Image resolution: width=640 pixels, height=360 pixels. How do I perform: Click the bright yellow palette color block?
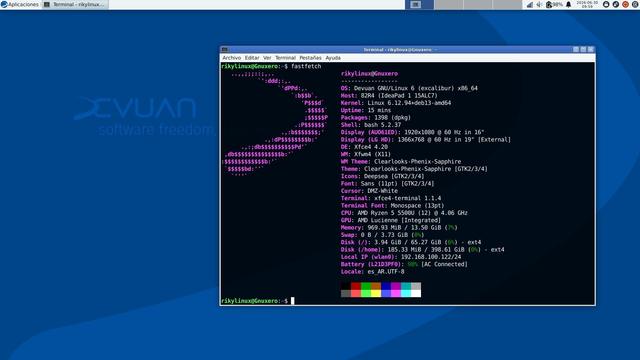[x=376, y=293]
